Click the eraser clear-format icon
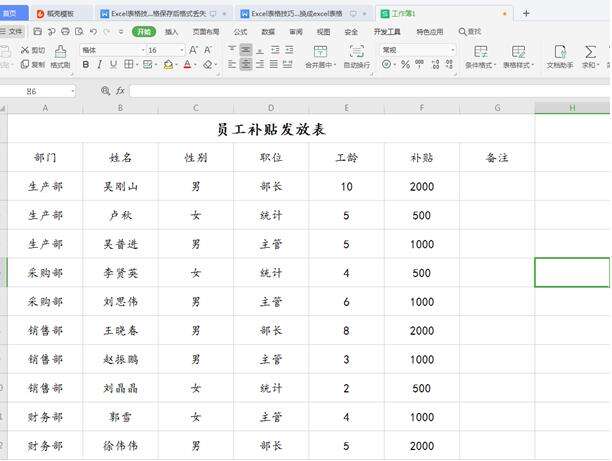The width and height of the screenshot is (612, 461). click(208, 64)
